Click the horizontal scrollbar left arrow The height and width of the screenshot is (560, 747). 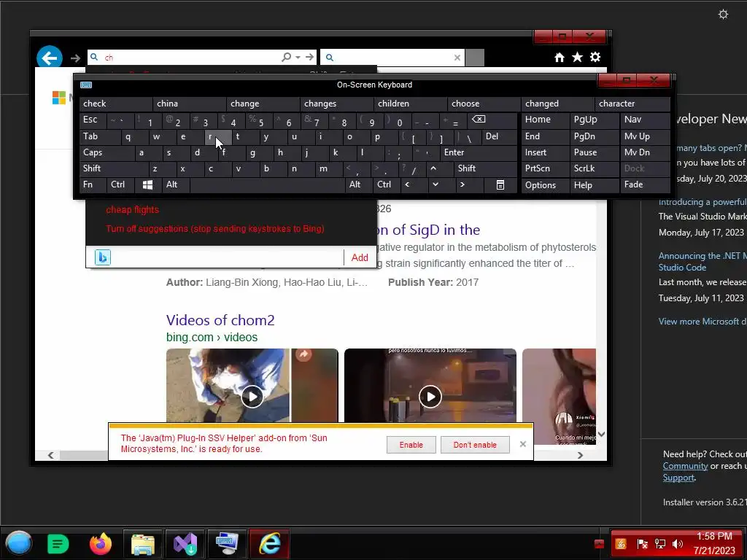[51, 455]
